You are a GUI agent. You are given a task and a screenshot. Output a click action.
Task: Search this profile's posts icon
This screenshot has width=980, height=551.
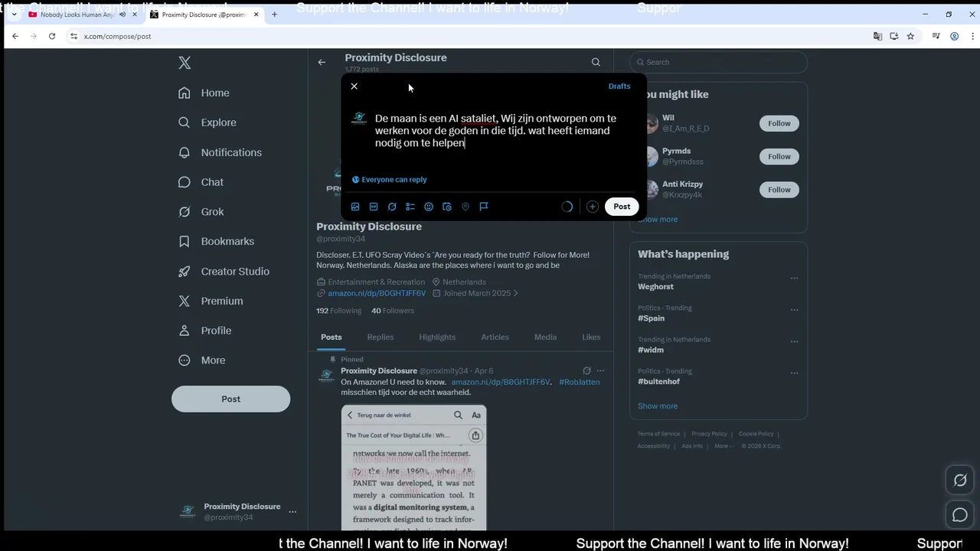click(x=596, y=62)
